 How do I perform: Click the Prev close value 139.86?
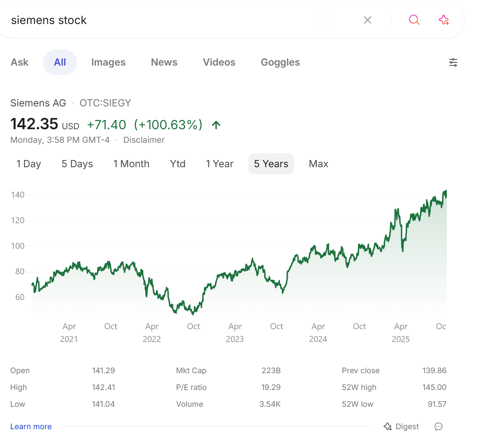click(x=434, y=370)
